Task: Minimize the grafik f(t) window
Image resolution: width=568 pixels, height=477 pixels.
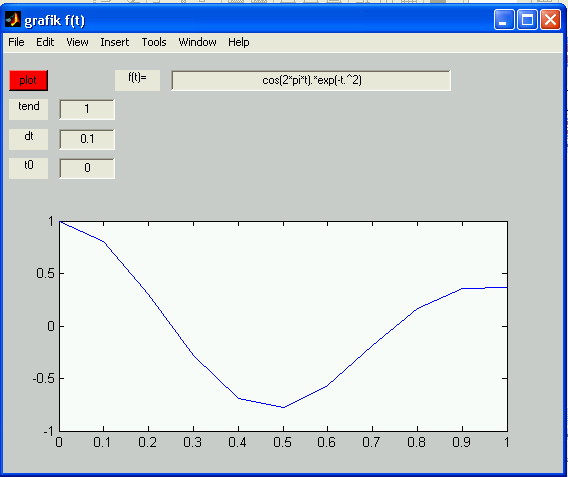Action: tap(504, 20)
